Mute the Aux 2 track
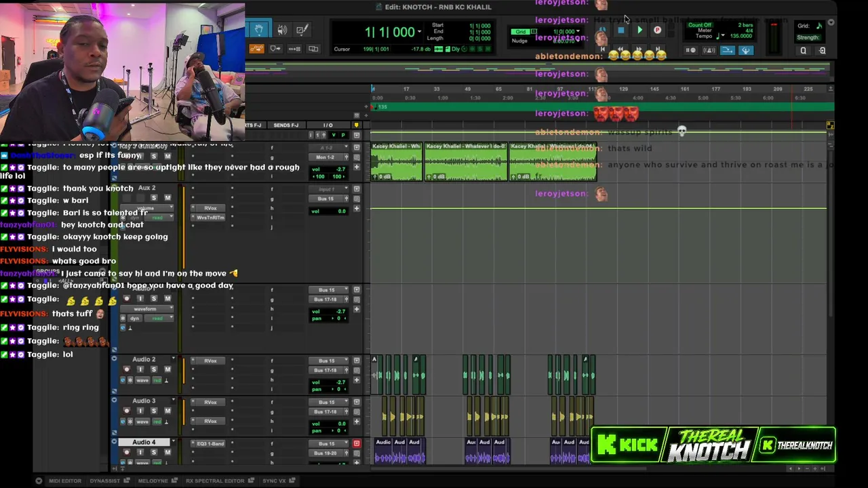The image size is (868, 488). point(167,198)
